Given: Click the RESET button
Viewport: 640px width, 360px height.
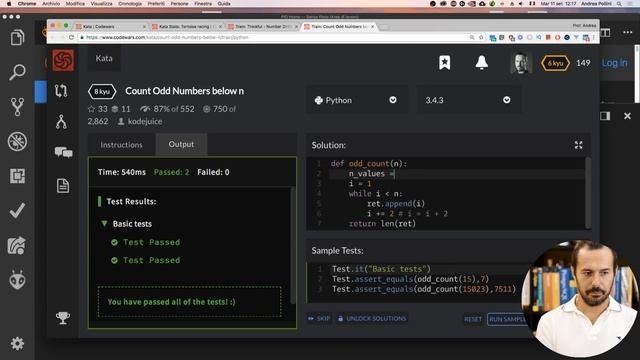Looking at the screenshot, I should (x=473, y=319).
